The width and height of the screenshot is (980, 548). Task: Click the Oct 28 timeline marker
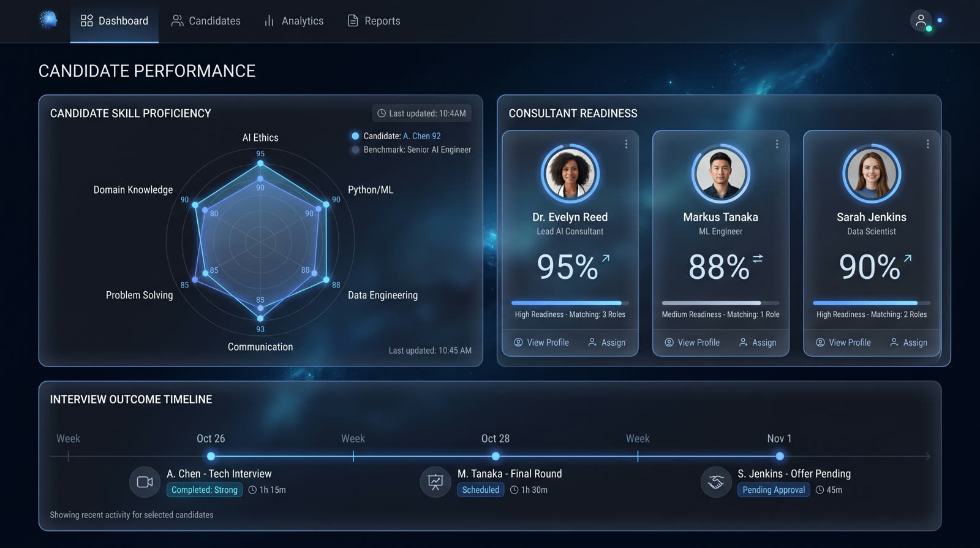tap(496, 456)
